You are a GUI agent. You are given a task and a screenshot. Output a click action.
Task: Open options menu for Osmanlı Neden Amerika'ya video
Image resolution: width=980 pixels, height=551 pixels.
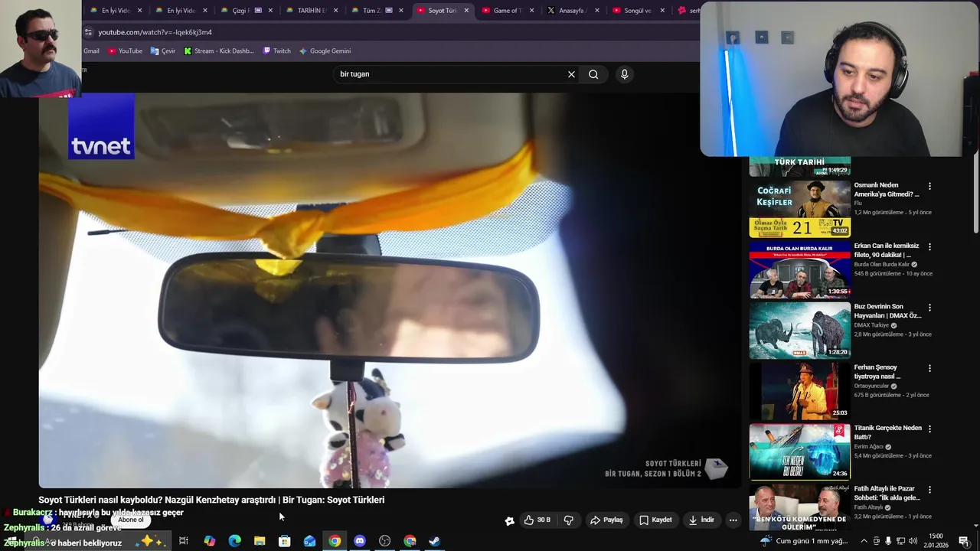(x=929, y=186)
